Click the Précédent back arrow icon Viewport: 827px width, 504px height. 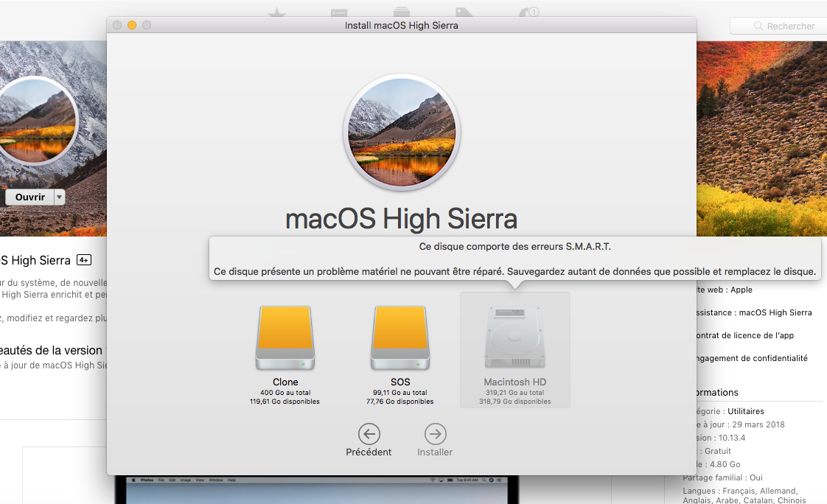click(369, 434)
